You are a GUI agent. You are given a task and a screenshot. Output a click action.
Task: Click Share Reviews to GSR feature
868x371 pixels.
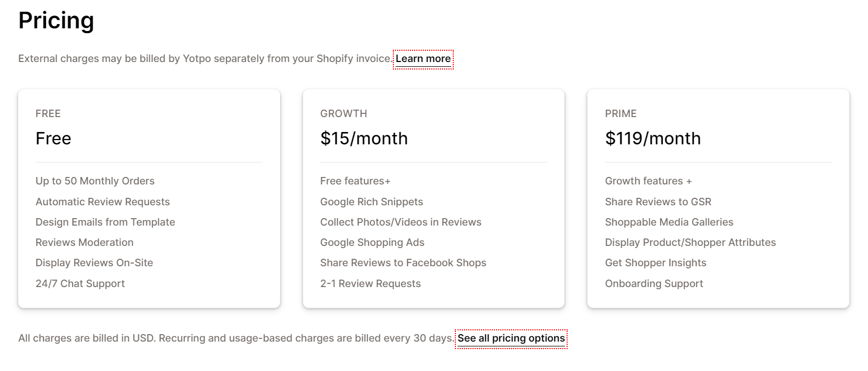(658, 202)
